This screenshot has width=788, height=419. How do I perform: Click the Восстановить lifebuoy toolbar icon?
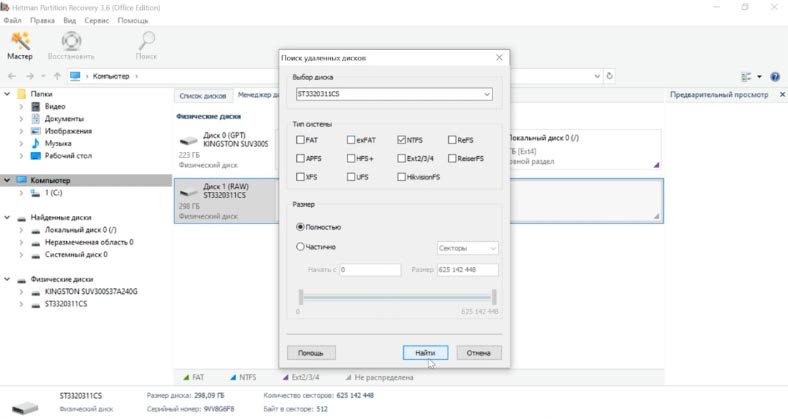coord(71,41)
